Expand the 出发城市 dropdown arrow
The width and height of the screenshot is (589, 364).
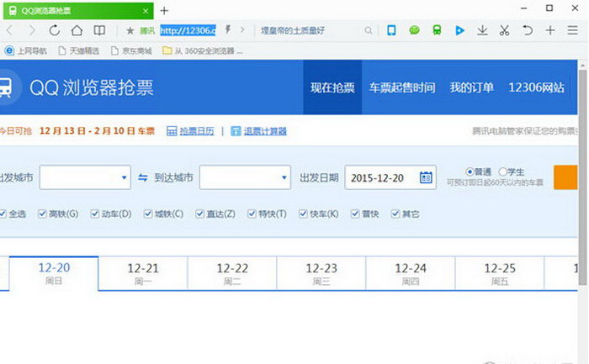(124, 177)
